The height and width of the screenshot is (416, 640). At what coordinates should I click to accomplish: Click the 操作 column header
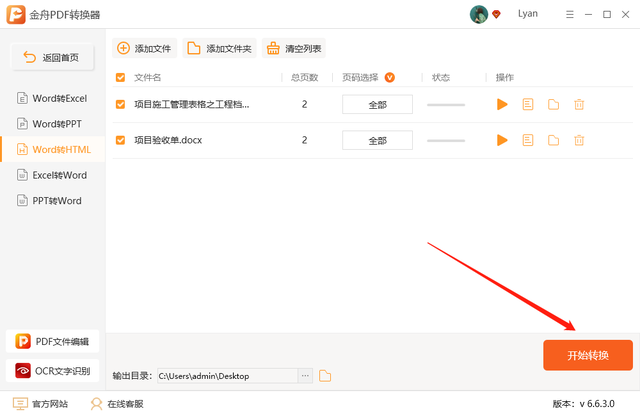pyautogui.click(x=504, y=78)
